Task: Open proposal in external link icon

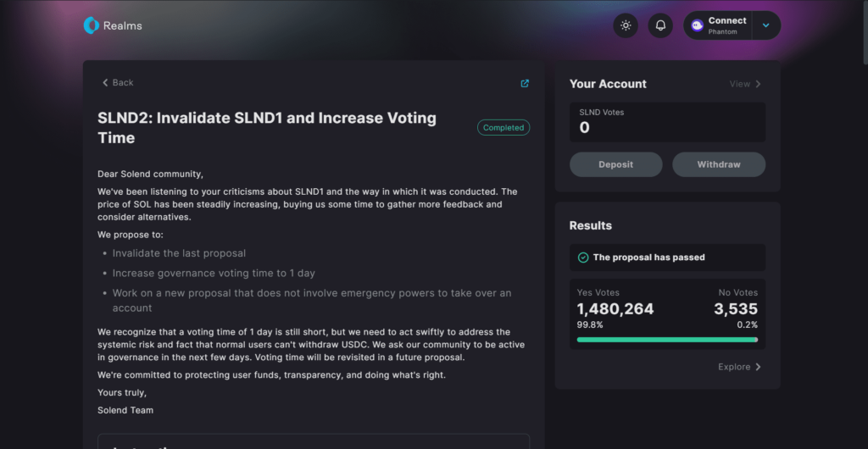Action: click(x=525, y=84)
